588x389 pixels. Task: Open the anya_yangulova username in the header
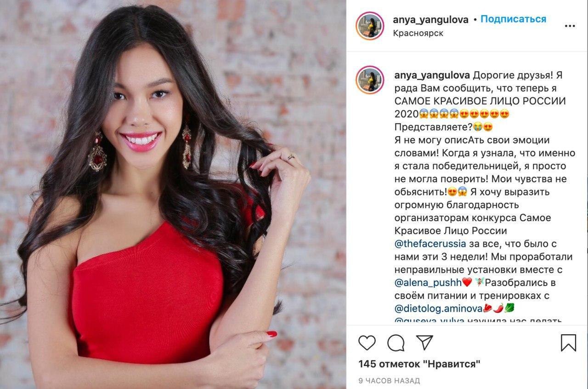(430, 19)
